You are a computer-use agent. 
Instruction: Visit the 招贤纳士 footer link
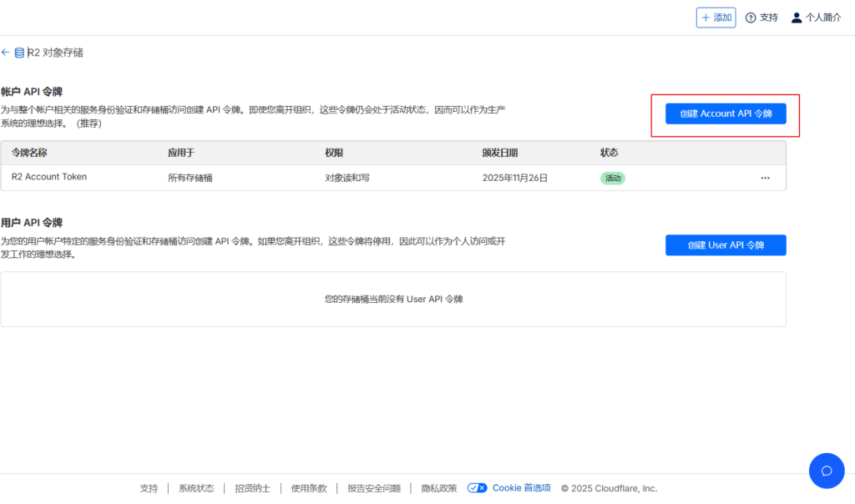(x=252, y=488)
